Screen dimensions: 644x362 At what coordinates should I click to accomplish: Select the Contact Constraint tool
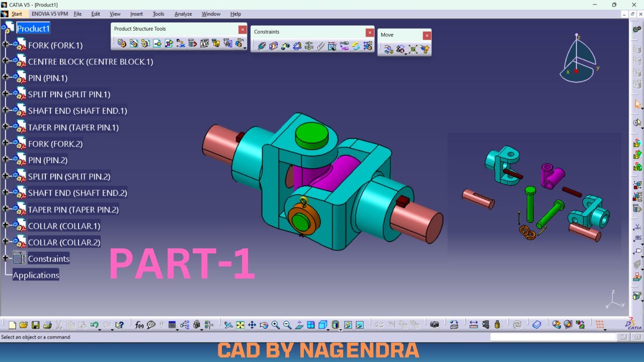coord(273,46)
